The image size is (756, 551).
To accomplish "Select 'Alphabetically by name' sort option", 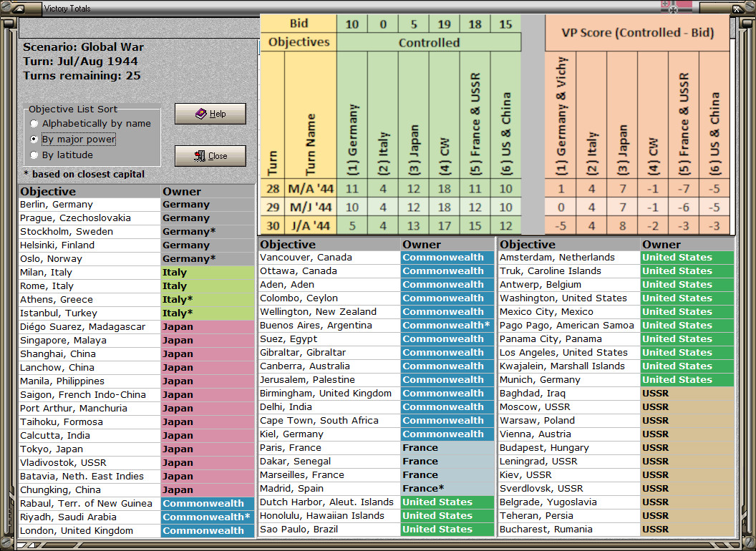I will point(91,124).
